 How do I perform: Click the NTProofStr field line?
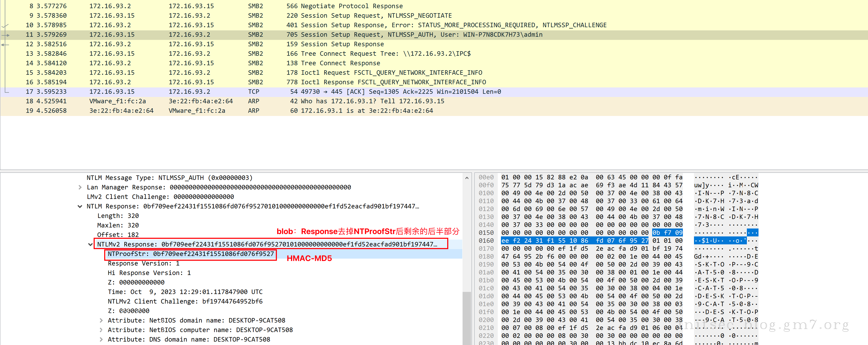point(190,254)
